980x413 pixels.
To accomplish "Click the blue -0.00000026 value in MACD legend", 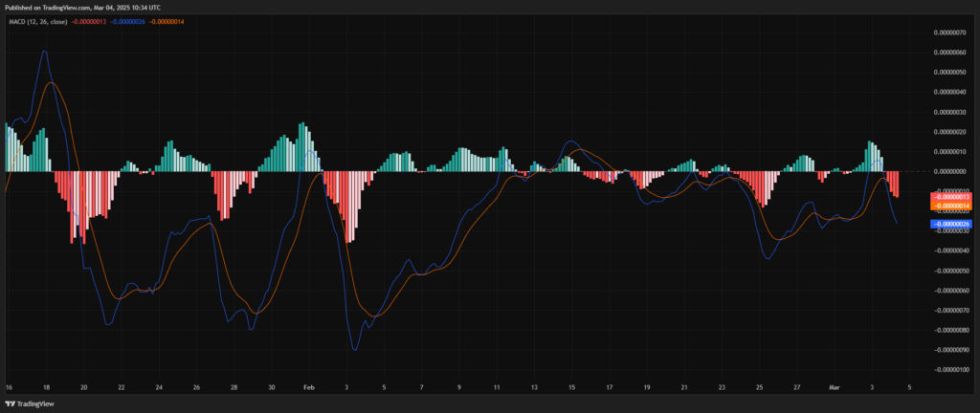I will pyautogui.click(x=128, y=21).
